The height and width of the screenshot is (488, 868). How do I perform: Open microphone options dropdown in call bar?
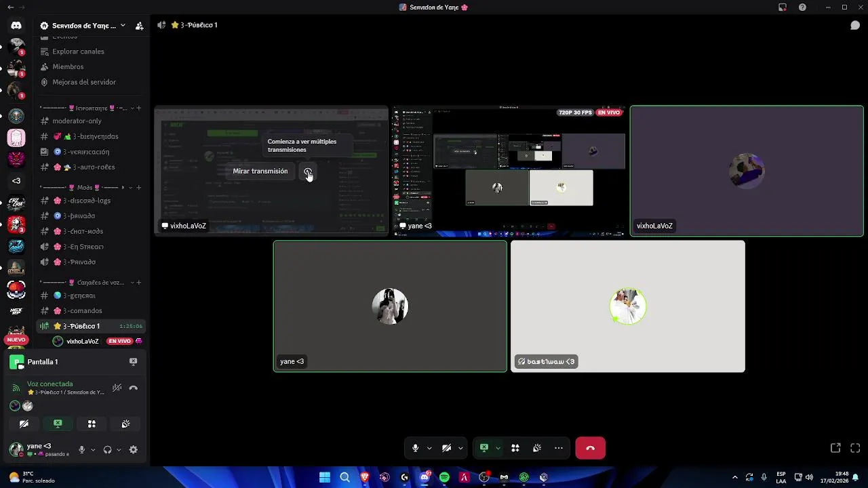tap(429, 448)
